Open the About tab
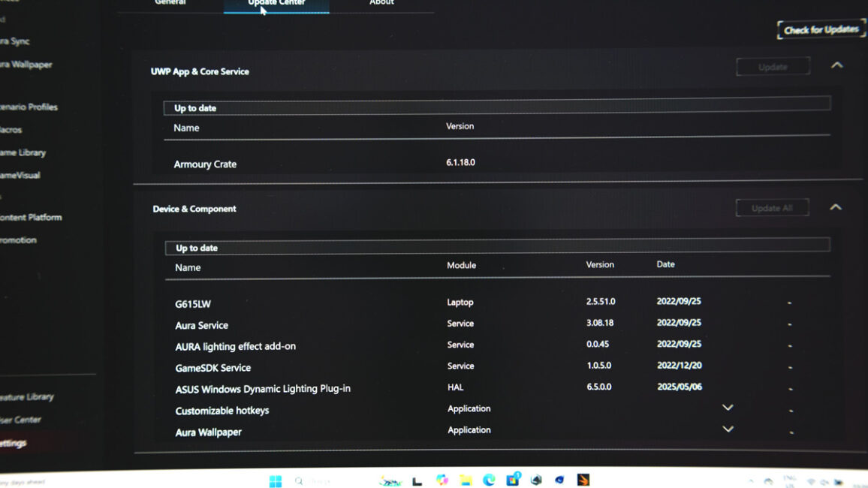868x488 pixels. (381, 3)
